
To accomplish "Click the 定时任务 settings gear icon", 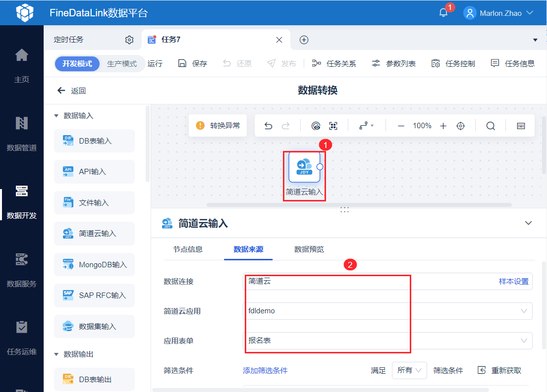I will (x=129, y=40).
